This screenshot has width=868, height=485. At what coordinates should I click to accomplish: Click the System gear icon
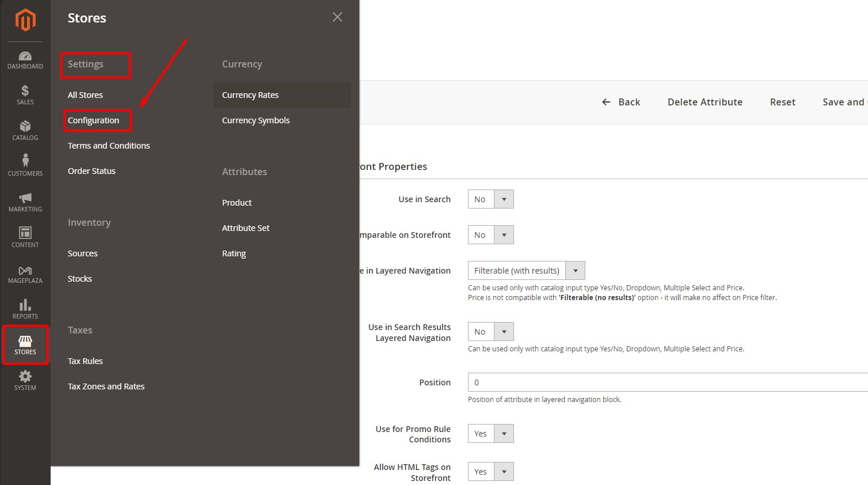click(x=25, y=380)
